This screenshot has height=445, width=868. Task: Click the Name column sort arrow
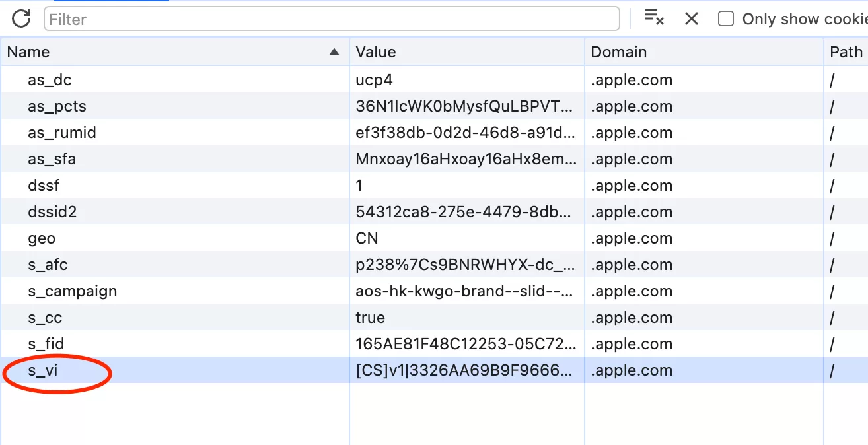334,52
